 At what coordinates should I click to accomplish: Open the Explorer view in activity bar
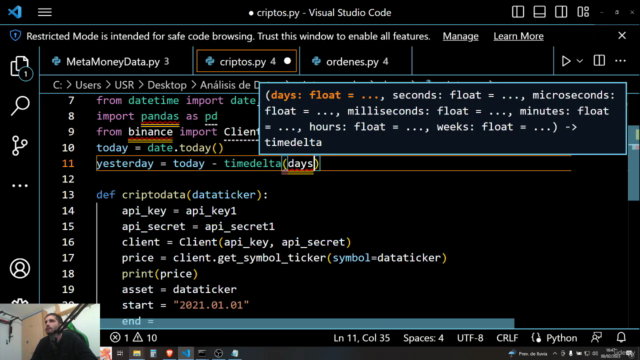[20, 67]
